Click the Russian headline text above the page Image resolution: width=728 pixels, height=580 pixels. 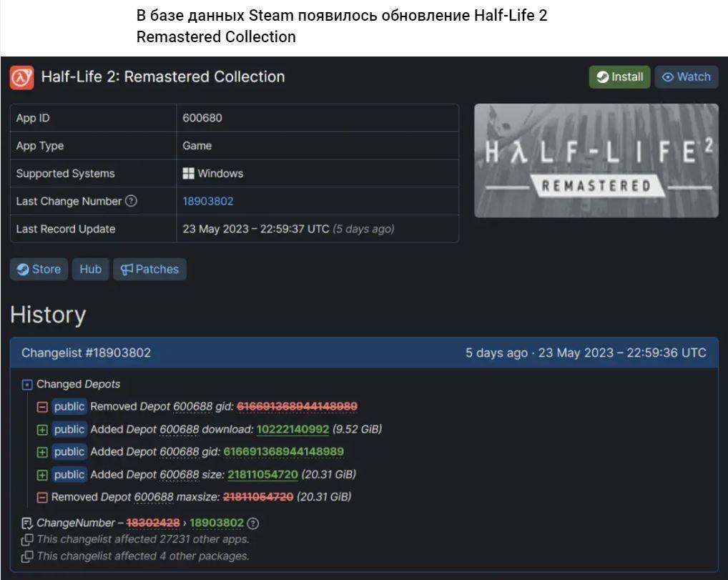[x=342, y=26]
